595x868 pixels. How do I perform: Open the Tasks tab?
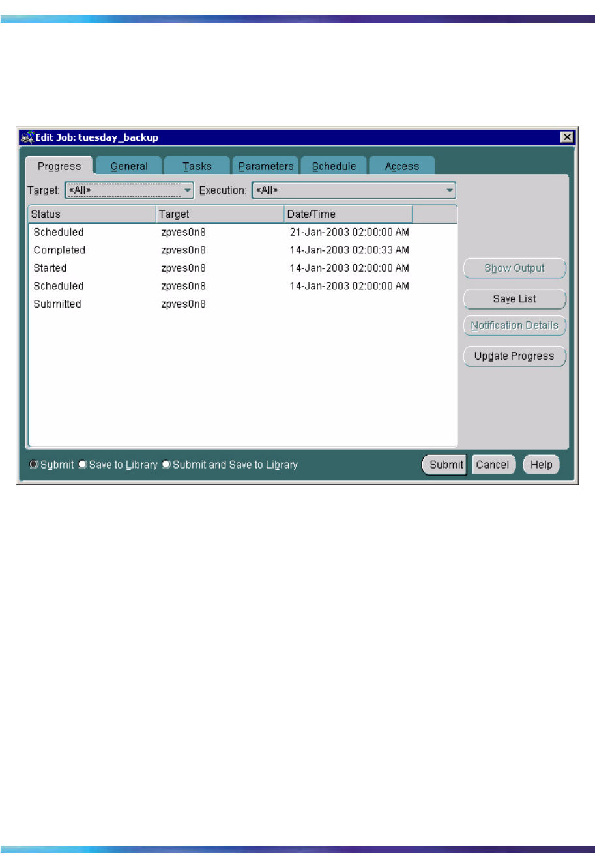coord(197,166)
